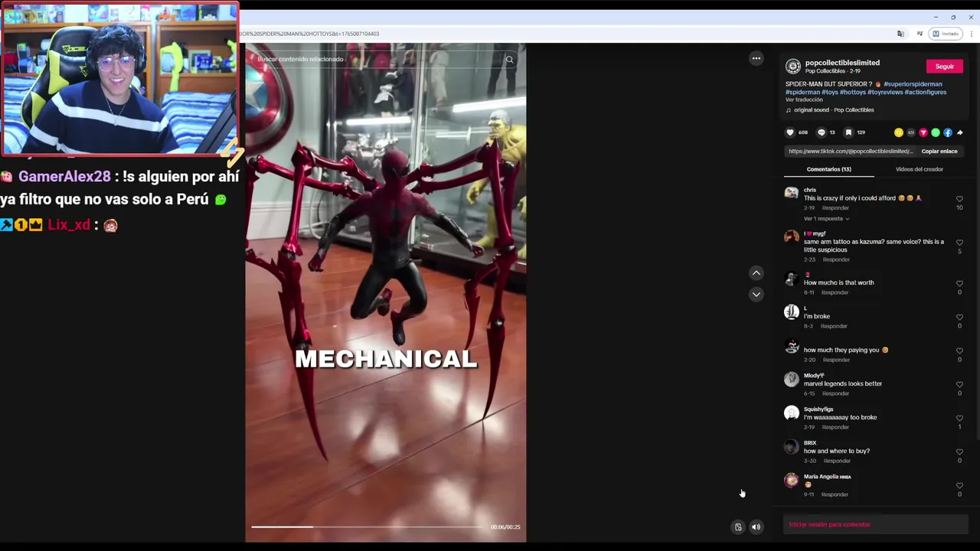Like the 'How mucho is that worth' comment

click(959, 283)
